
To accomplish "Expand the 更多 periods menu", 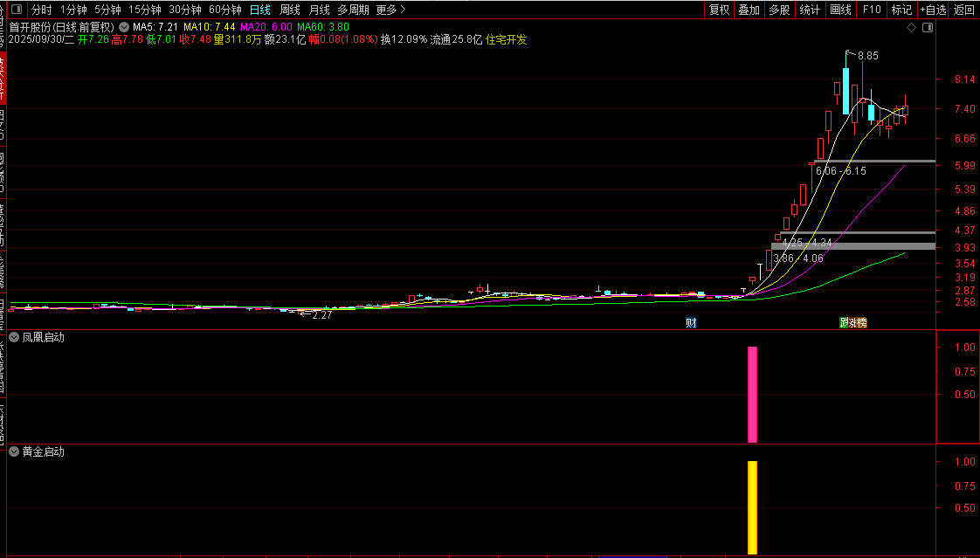I will pos(390,10).
